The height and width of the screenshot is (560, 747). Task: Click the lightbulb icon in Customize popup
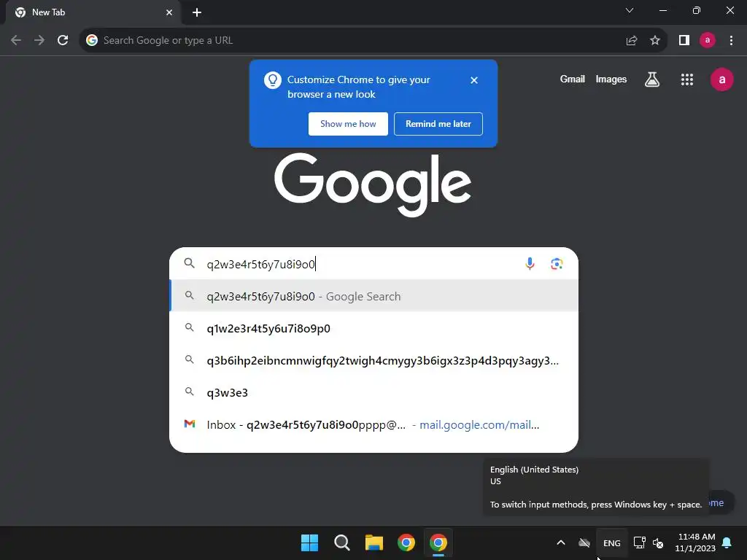273,80
